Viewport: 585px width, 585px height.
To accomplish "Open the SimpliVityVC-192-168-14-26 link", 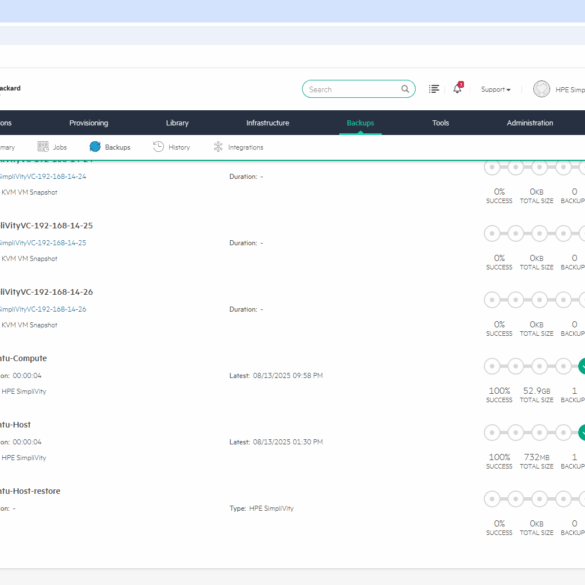I will click(x=43, y=309).
